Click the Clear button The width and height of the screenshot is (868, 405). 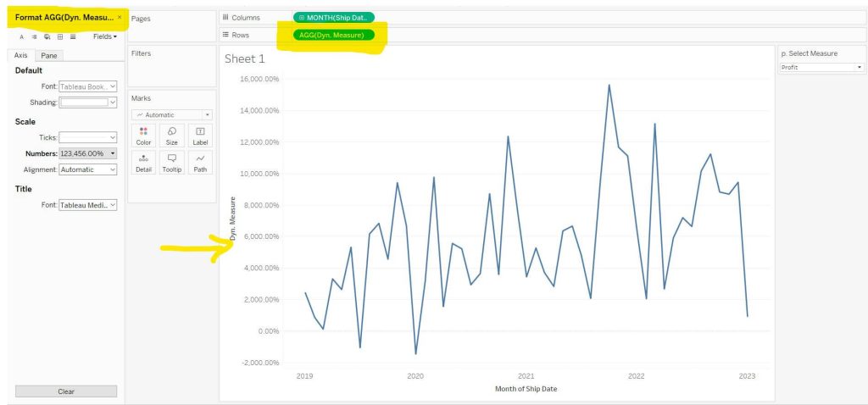(x=66, y=391)
